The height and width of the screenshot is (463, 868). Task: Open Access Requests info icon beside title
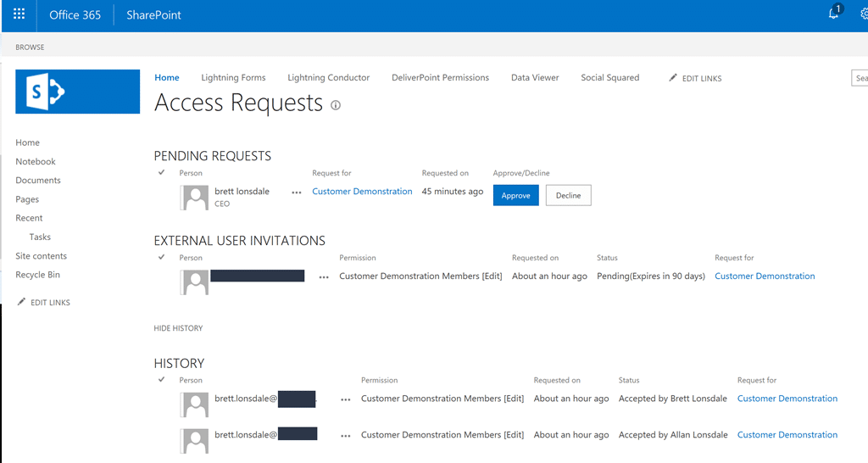(336, 105)
